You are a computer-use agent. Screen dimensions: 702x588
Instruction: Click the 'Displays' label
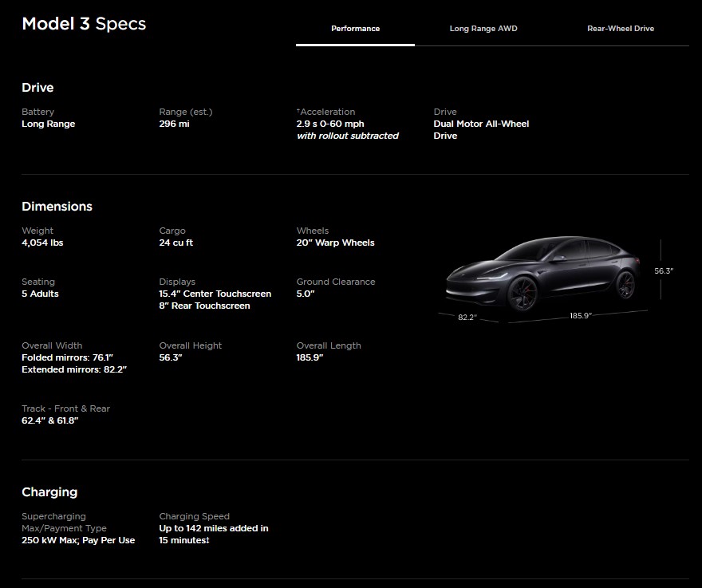177,282
